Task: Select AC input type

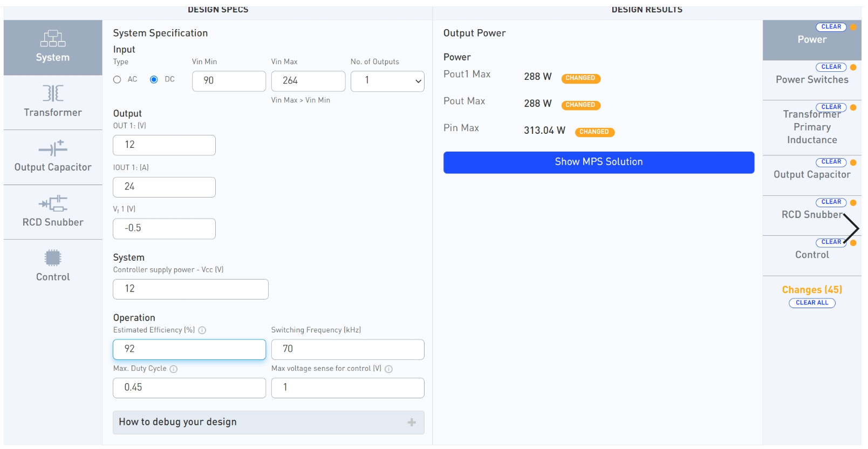Action: (117, 79)
